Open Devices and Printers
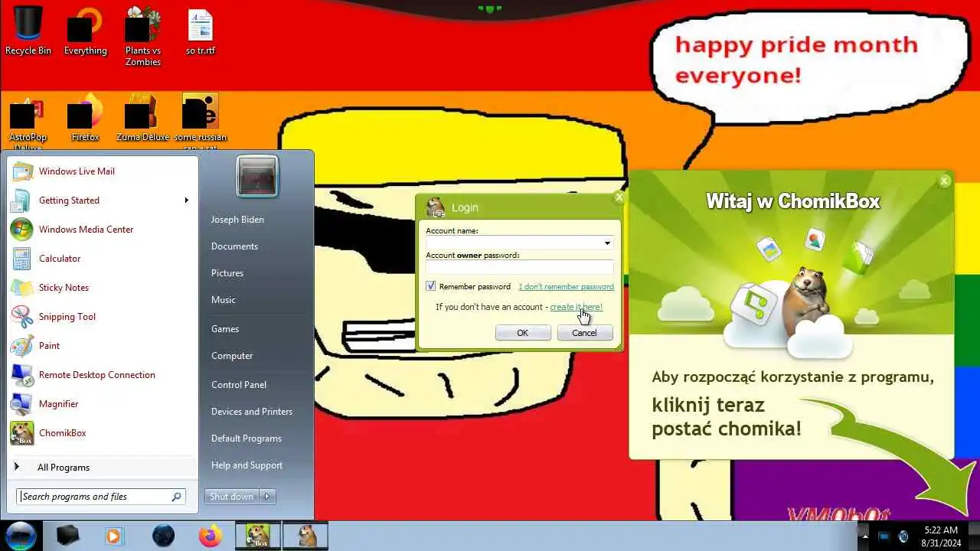The width and height of the screenshot is (980, 551). point(252,412)
